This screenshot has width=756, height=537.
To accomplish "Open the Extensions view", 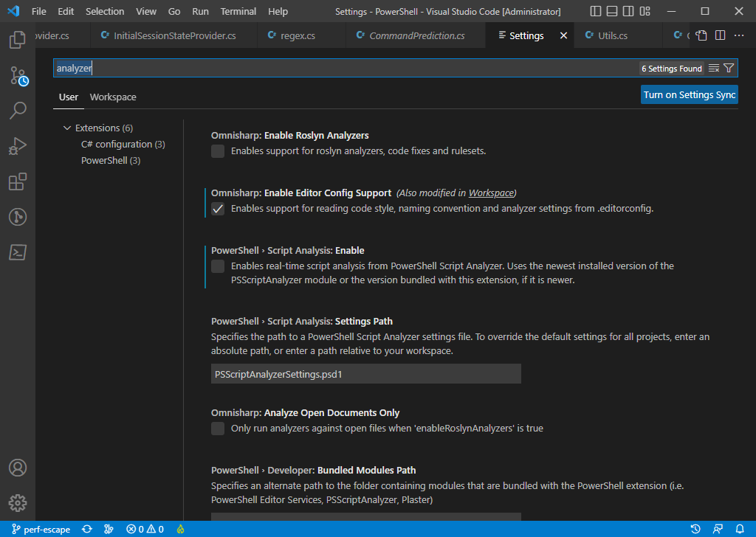I will pos(18,181).
